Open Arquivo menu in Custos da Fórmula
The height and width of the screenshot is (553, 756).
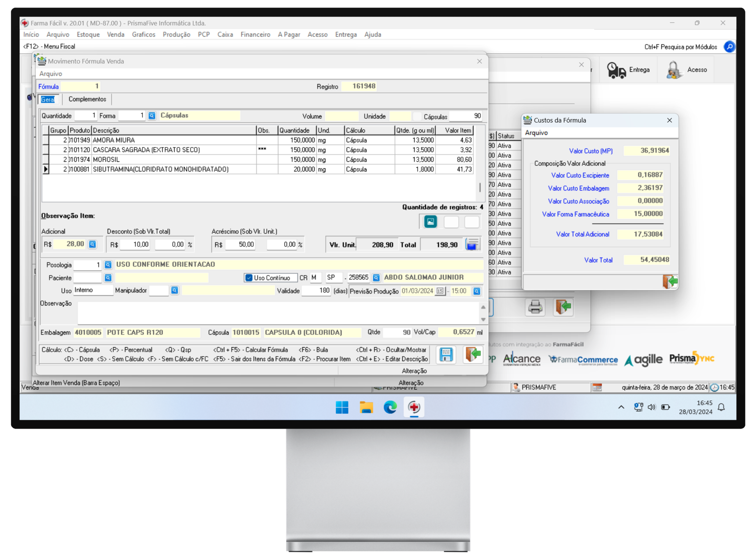(x=536, y=133)
